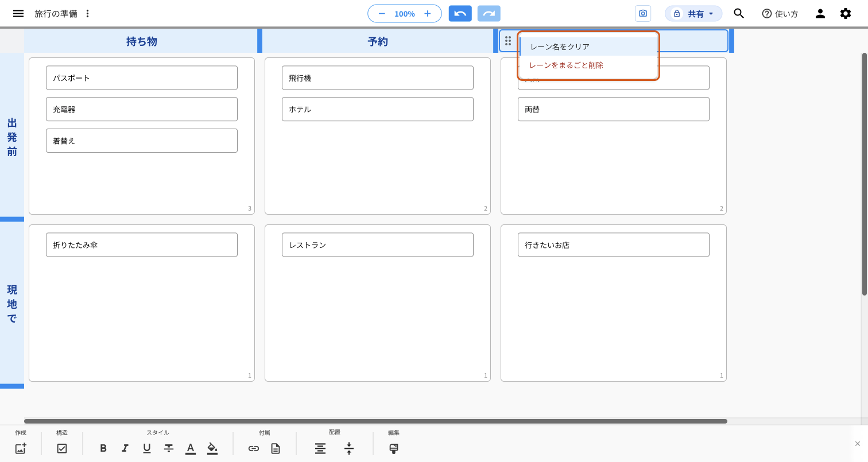Apply vertical center alignment
This screenshot has height=462, width=868.
click(x=349, y=448)
